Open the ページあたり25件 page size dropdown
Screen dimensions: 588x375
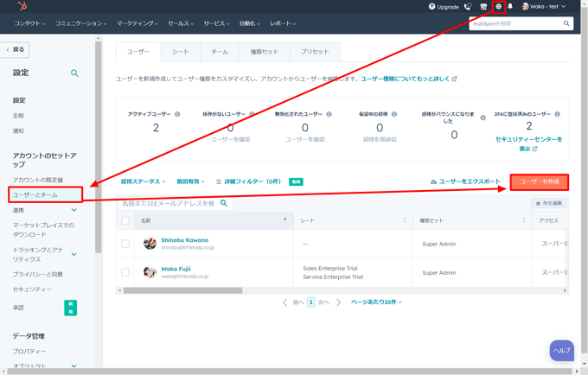pos(376,302)
